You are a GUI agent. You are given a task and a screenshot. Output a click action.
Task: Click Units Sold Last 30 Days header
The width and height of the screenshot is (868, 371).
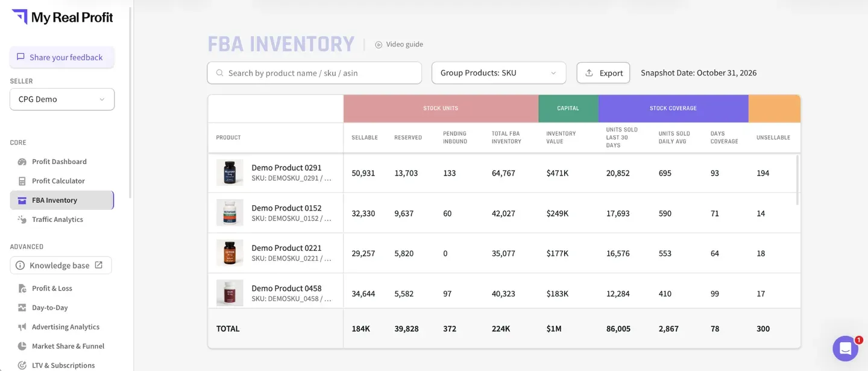(622, 138)
